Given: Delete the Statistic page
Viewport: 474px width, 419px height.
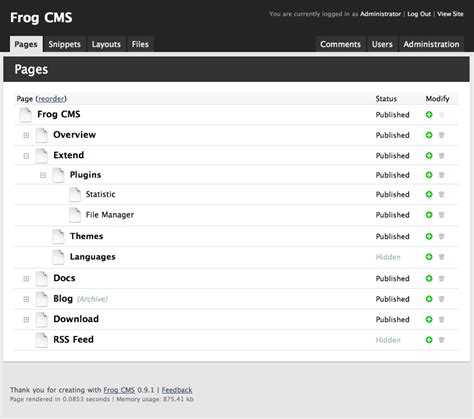Looking at the screenshot, I should (442, 194).
